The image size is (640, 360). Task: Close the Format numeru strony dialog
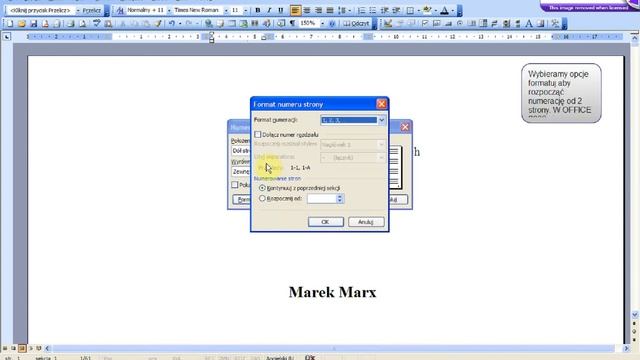click(x=381, y=104)
